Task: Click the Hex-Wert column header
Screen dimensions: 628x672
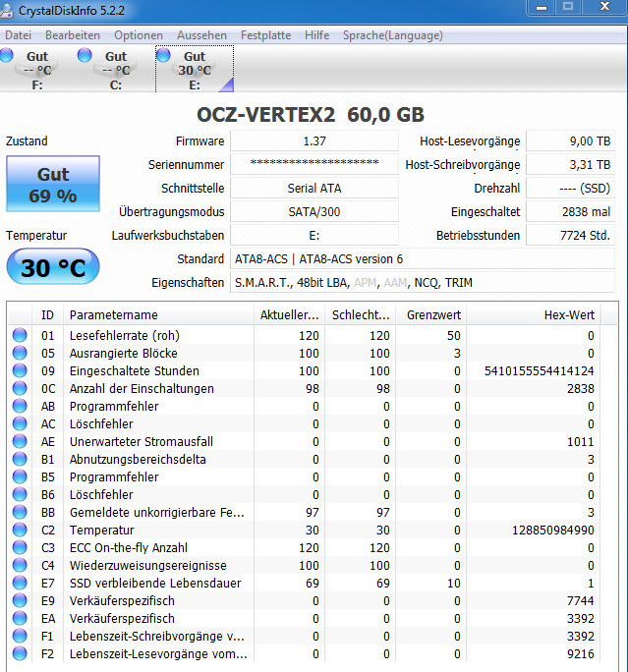Action: coord(534,315)
